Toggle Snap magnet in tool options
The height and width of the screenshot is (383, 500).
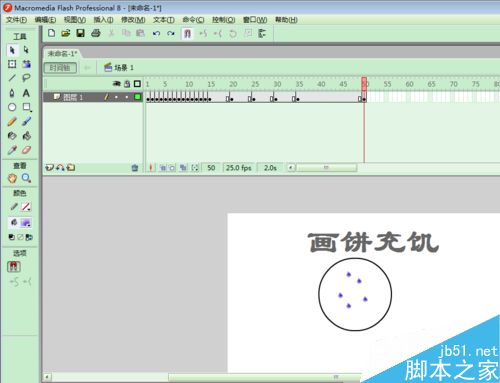14,266
